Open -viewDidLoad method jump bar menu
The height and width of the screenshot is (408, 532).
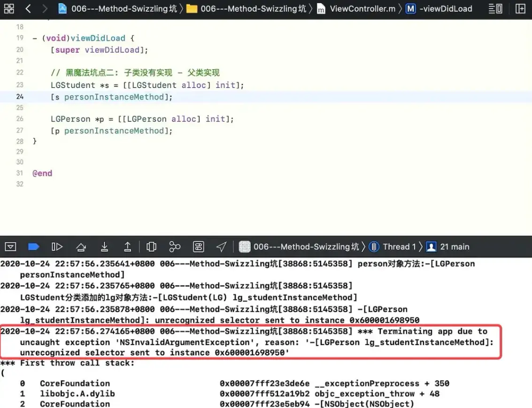tap(439, 8)
